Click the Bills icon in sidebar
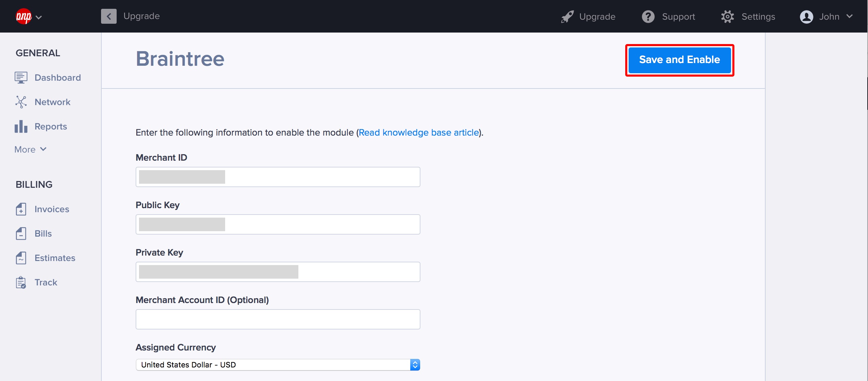Viewport: 868px width, 381px height. [20, 233]
